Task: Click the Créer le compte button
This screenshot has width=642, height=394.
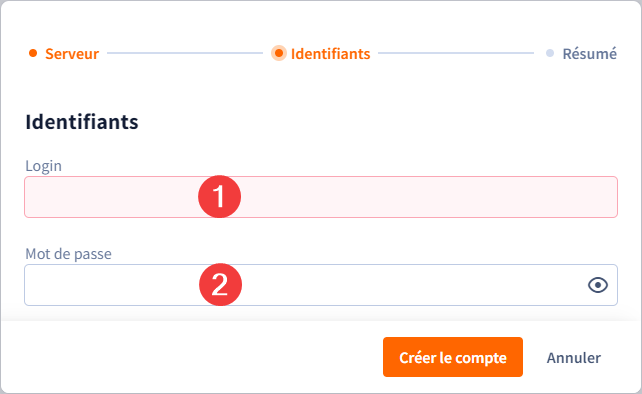Action: (453, 357)
